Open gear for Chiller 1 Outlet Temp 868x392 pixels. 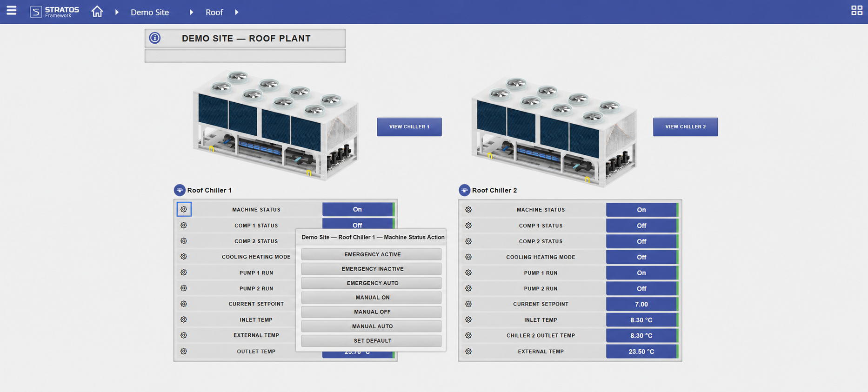(184, 351)
